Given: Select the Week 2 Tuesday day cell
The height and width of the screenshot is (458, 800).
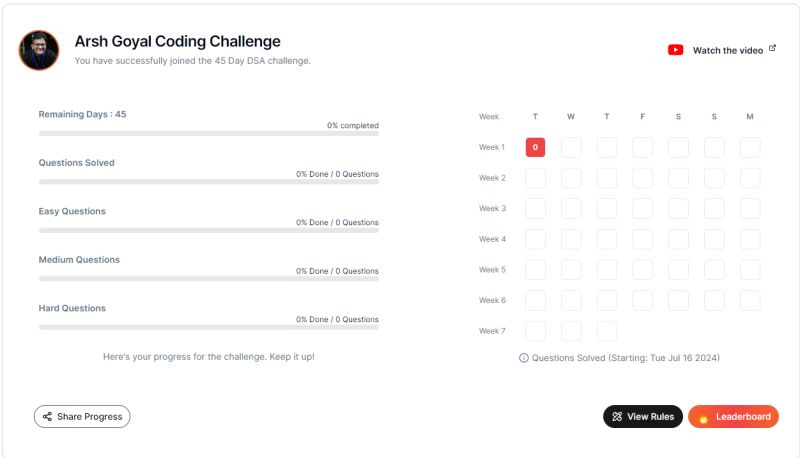Looking at the screenshot, I should (x=535, y=178).
